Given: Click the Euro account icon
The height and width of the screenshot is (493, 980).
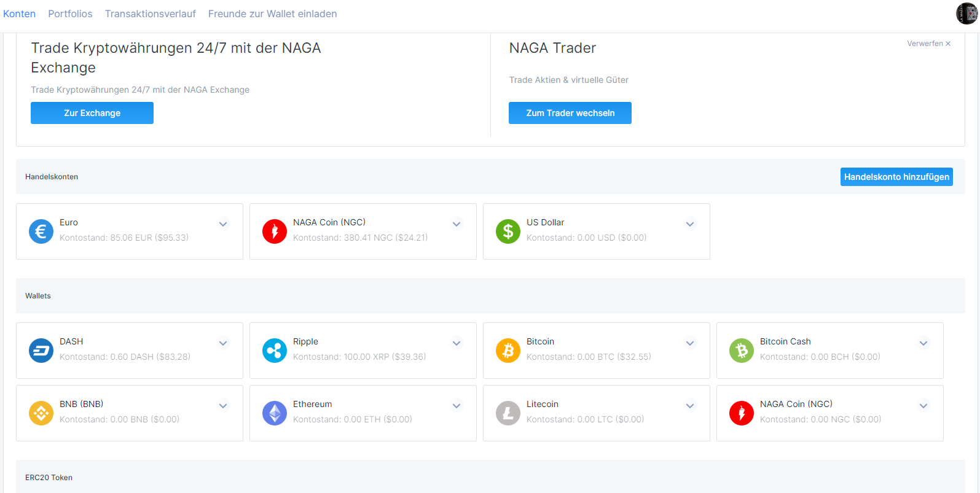Looking at the screenshot, I should 41,231.
